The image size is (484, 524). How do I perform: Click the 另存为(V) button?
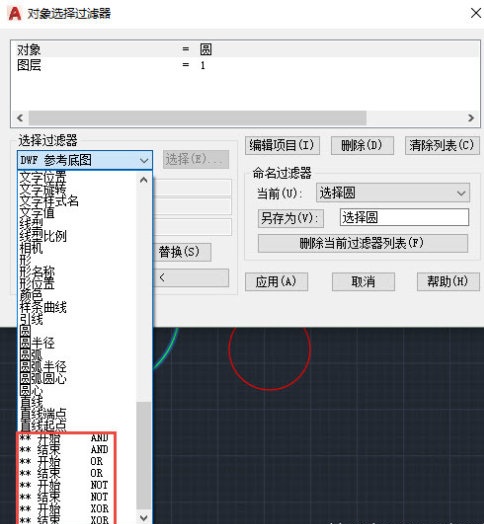290,218
